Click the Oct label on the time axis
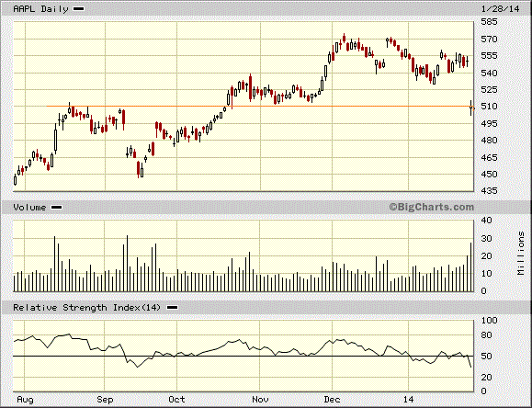 (176, 399)
